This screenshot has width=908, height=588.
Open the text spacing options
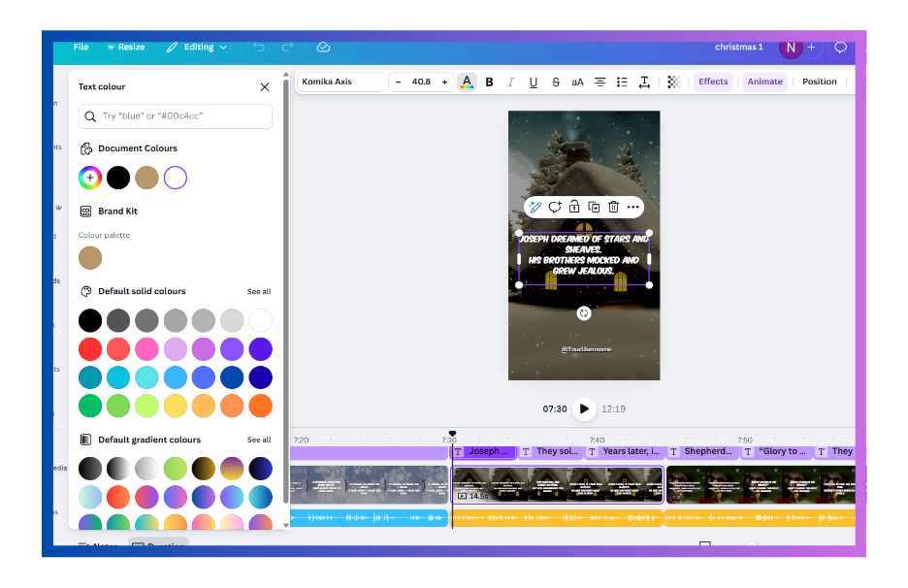click(644, 82)
